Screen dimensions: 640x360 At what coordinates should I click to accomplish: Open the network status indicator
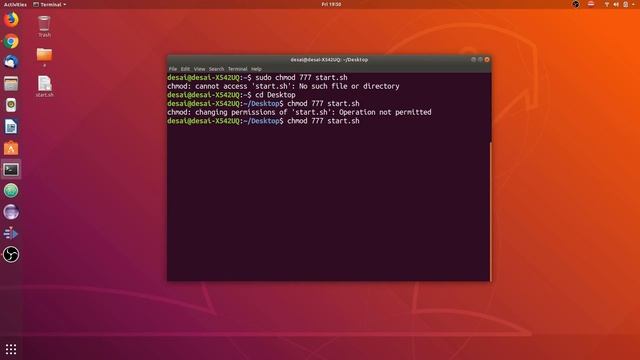point(607,4)
